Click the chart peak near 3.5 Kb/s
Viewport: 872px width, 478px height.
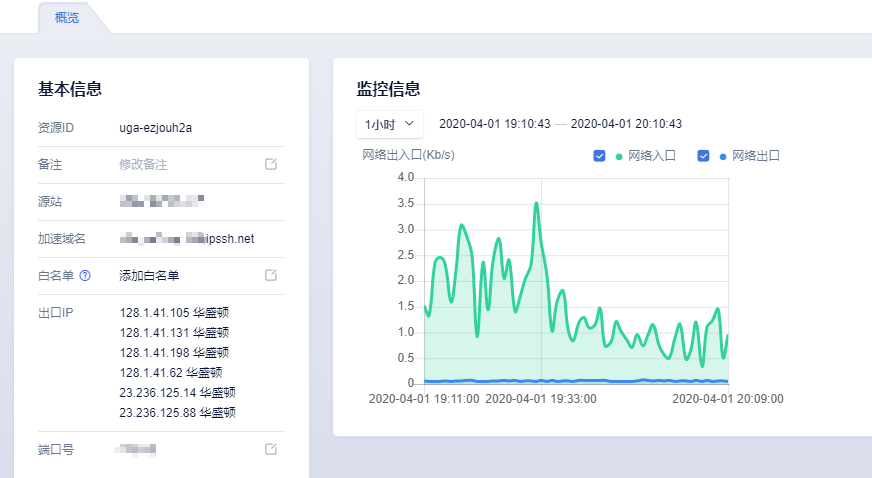pos(537,203)
